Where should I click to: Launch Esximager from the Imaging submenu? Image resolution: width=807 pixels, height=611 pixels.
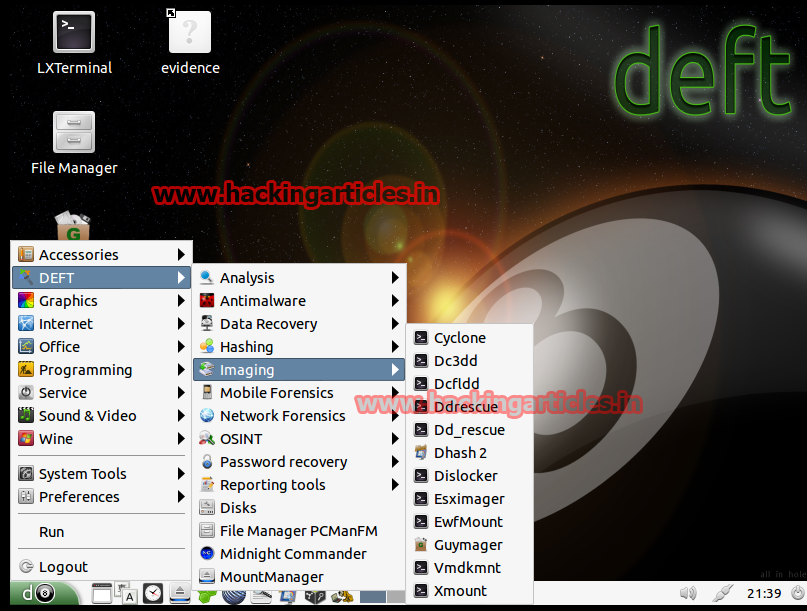[469, 499]
